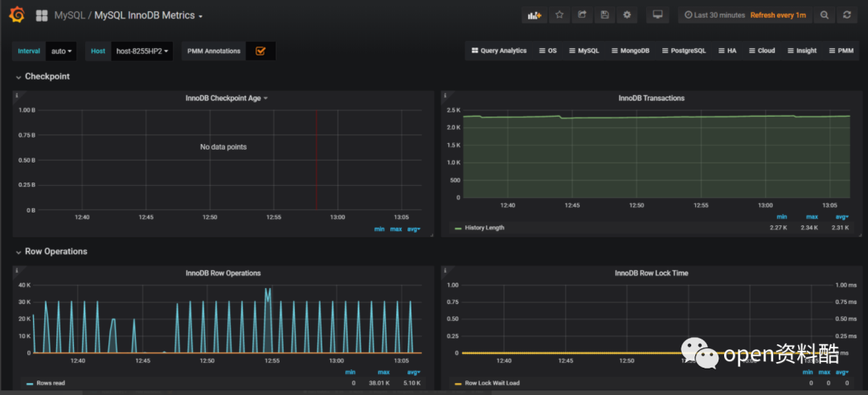Open InnoDB Transactions panel title
This screenshot has height=395, width=868.
pyautogui.click(x=651, y=98)
